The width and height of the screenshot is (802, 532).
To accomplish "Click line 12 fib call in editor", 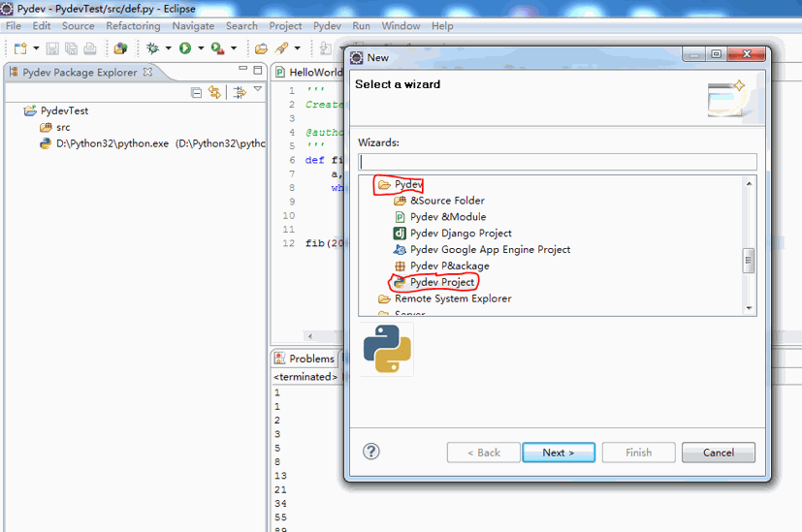I will point(324,243).
